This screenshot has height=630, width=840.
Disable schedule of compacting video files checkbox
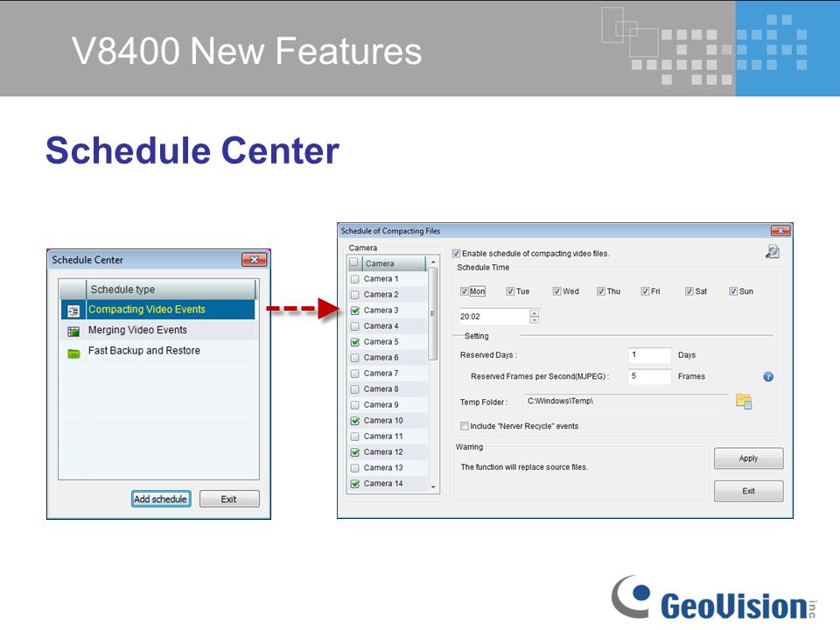click(x=456, y=254)
